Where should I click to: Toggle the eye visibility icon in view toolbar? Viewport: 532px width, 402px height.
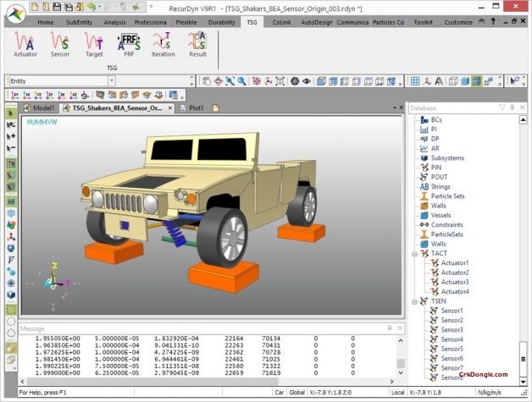click(x=307, y=81)
